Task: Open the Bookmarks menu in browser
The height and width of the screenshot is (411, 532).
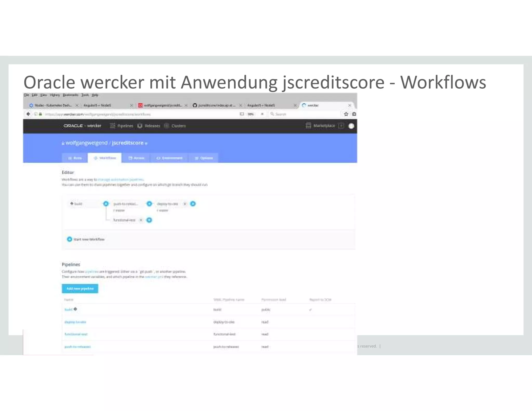Action: (x=70, y=95)
